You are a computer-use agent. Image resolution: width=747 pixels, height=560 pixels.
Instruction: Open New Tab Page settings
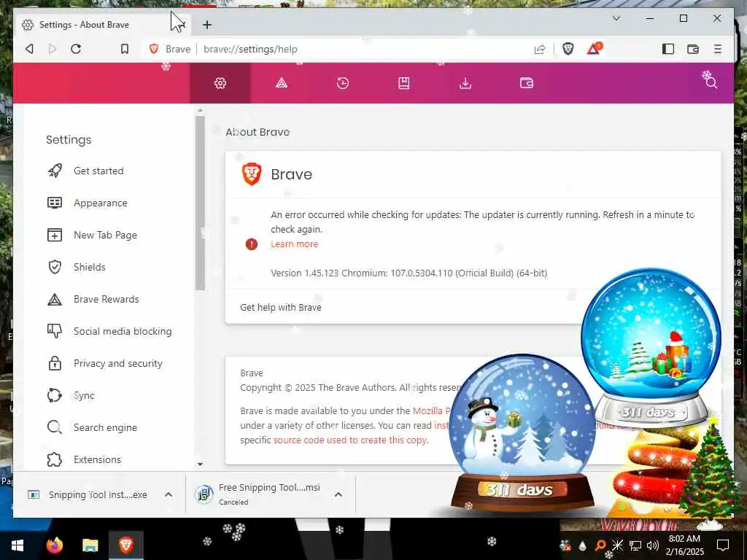pyautogui.click(x=105, y=235)
